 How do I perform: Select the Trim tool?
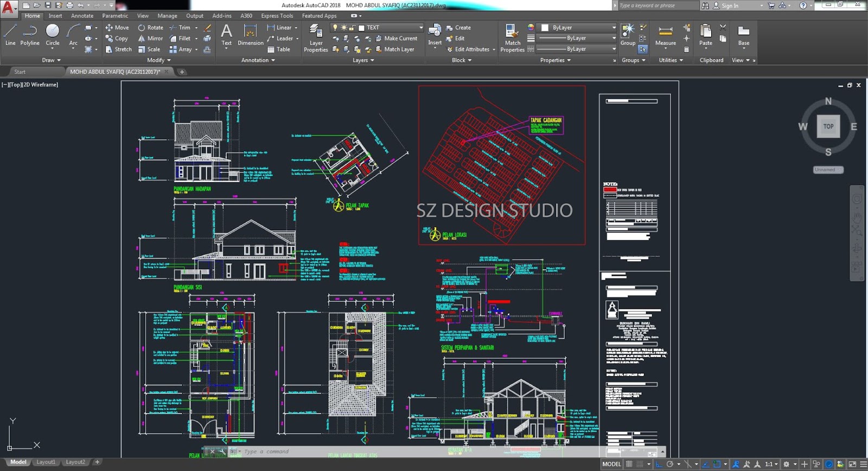pos(180,28)
